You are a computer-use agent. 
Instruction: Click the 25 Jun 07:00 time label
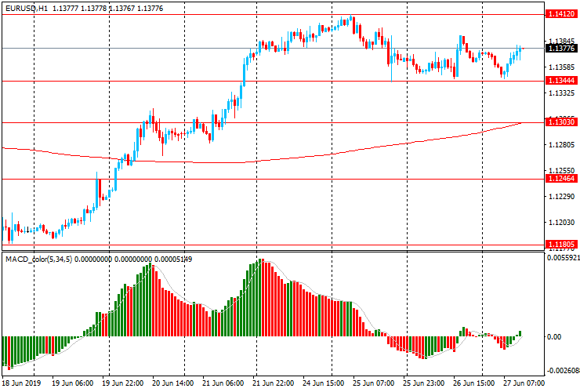coord(374,383)
